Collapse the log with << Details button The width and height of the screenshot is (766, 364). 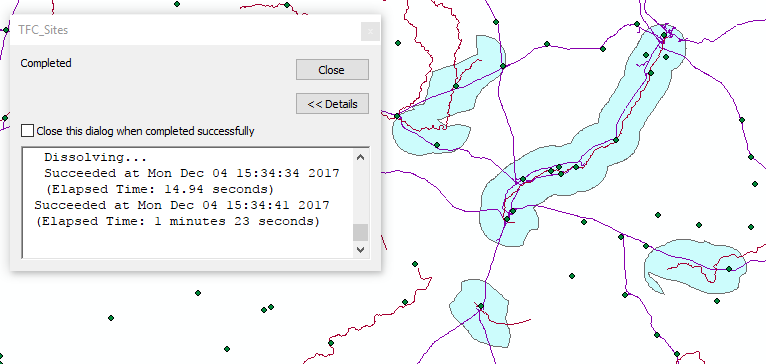coord(332,104)
